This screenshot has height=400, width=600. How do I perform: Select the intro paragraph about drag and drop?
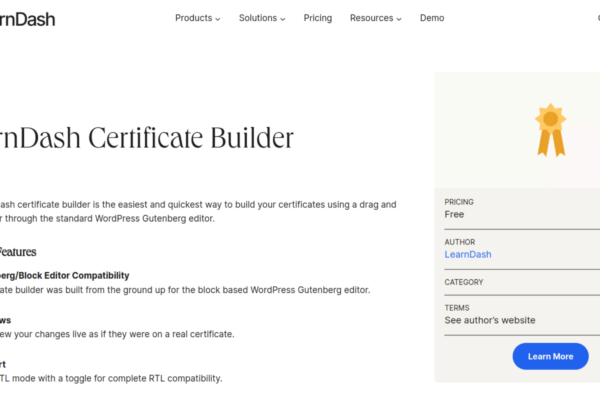pyautogui.click(x=198, y=211)
